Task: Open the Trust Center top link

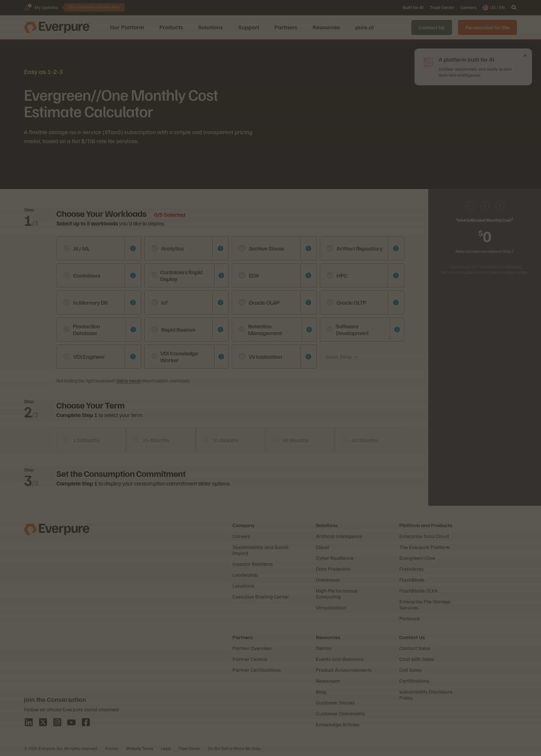Action: (442, 8)
